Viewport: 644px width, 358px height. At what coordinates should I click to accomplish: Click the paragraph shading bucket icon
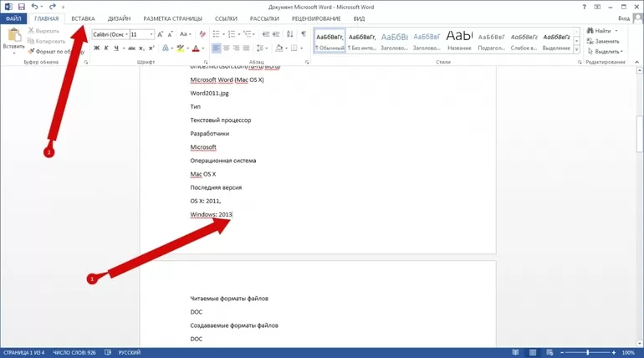tap(279, 49)
